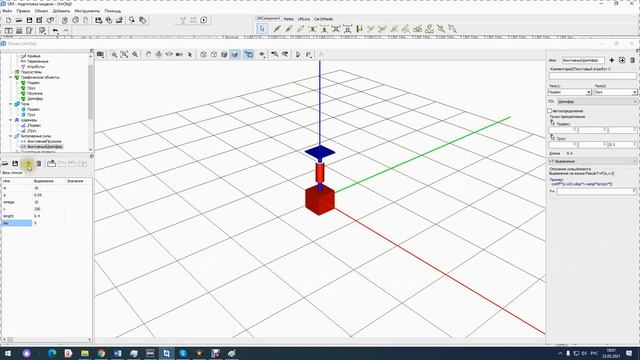
Task: Pick attachment point for Груз body
Action: point(552,137)
